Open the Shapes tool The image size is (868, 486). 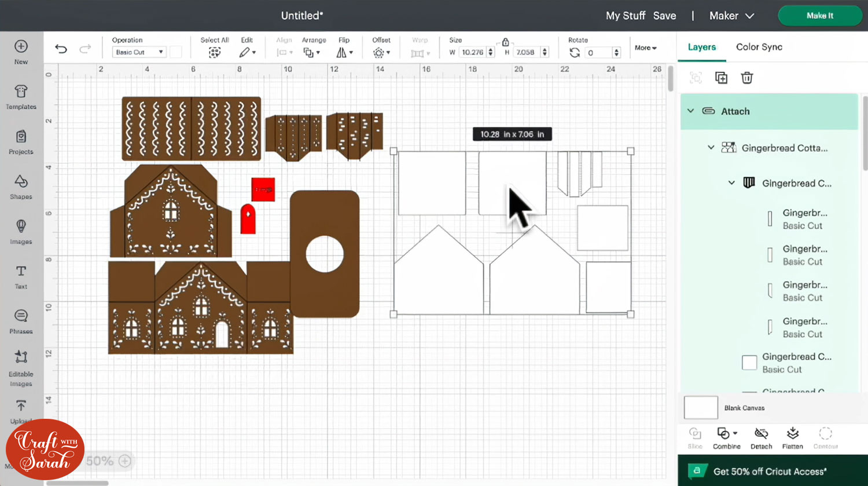[x=21, y=187]
